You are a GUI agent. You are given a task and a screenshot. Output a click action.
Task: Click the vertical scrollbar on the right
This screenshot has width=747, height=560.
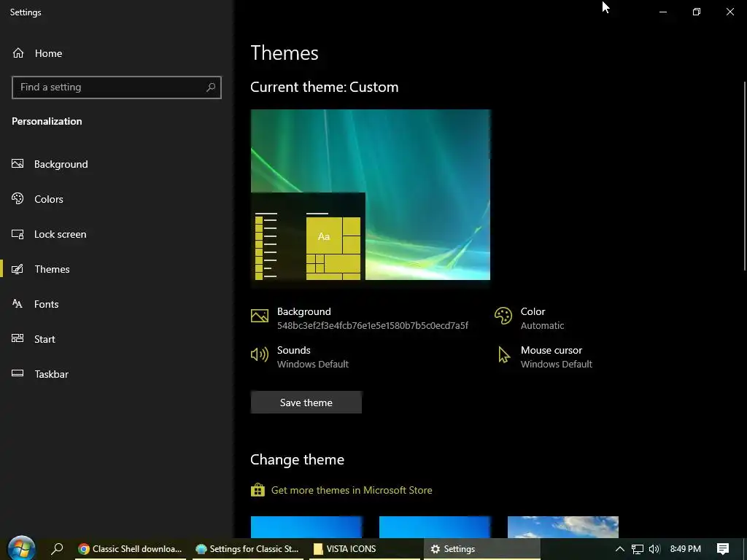click(x=745, y=176)
